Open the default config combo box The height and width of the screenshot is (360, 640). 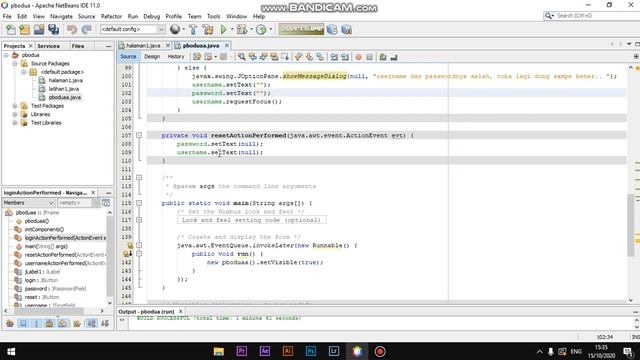pos(132,29)
